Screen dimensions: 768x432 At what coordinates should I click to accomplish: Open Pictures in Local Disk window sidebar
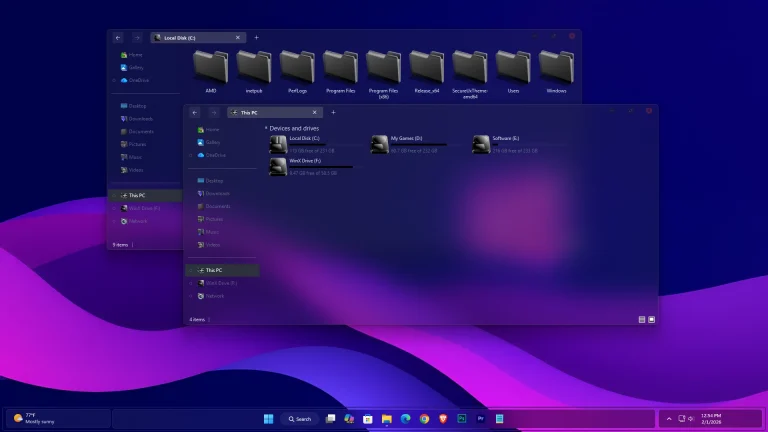[133, 144]
